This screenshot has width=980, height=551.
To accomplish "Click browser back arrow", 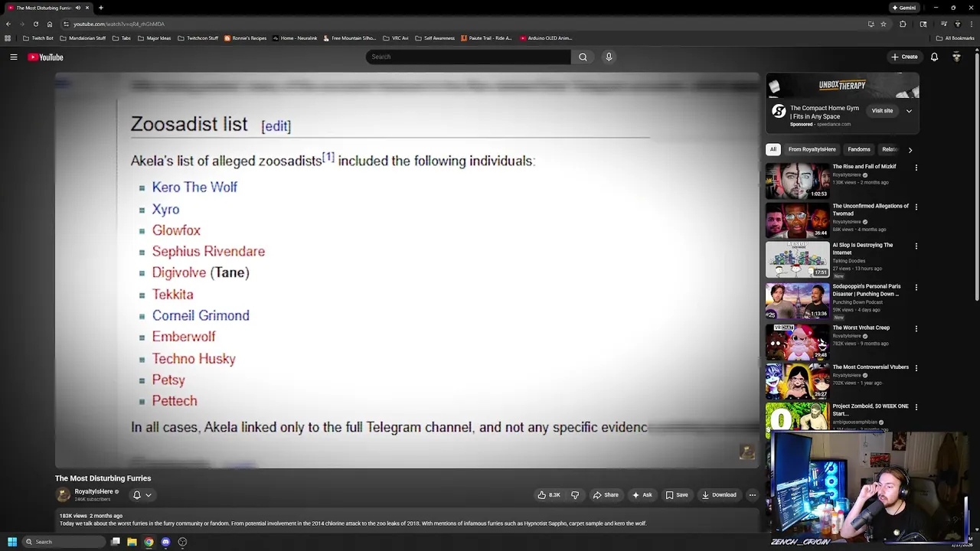I will tap(8, 24).
